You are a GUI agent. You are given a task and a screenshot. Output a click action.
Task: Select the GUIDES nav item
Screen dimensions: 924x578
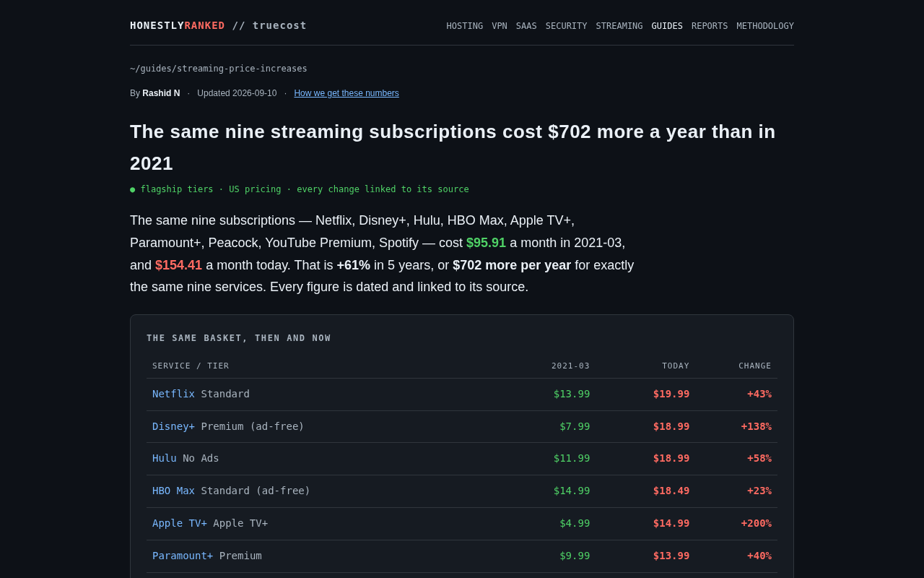[667, 26]
